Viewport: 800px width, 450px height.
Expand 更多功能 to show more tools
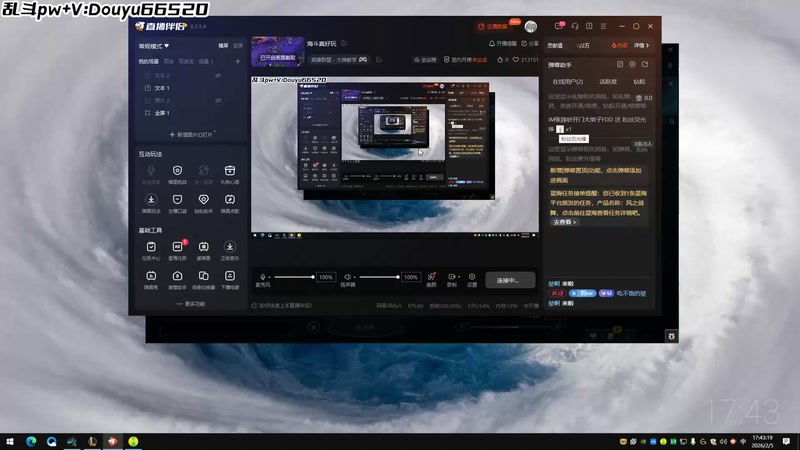click(x=191, y=304)
